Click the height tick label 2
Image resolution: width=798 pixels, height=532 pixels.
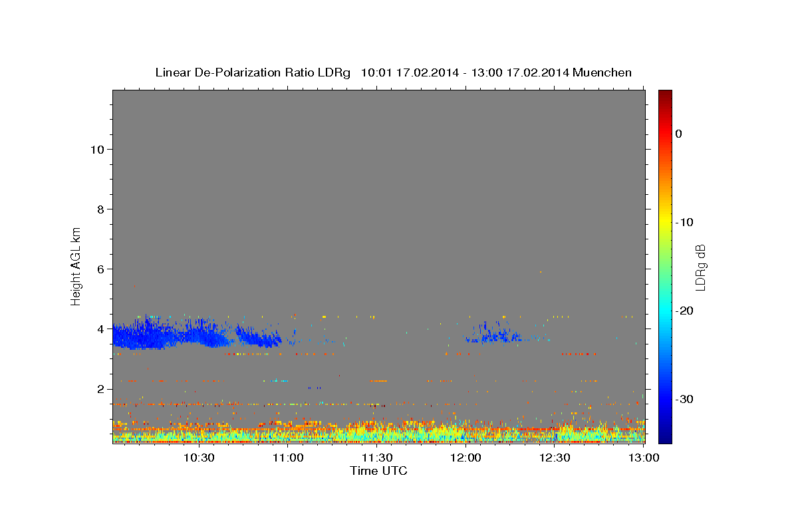click(x=100, y=389)
